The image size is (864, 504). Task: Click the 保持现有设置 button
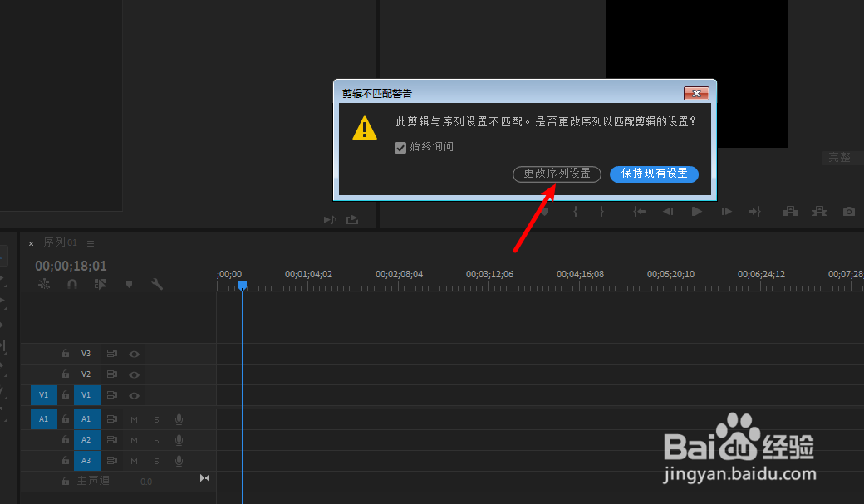[654, 174]
